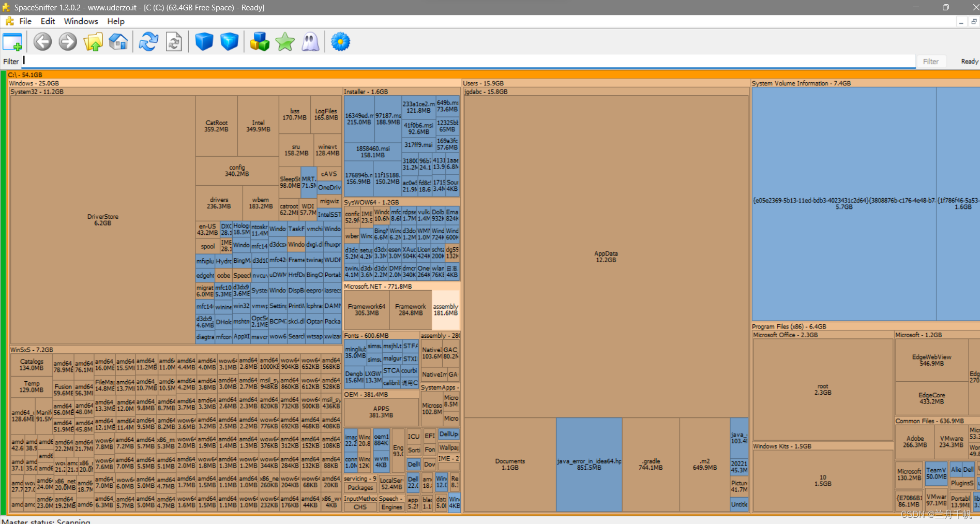
Task: Open the File menu
Action: point(25,21)
